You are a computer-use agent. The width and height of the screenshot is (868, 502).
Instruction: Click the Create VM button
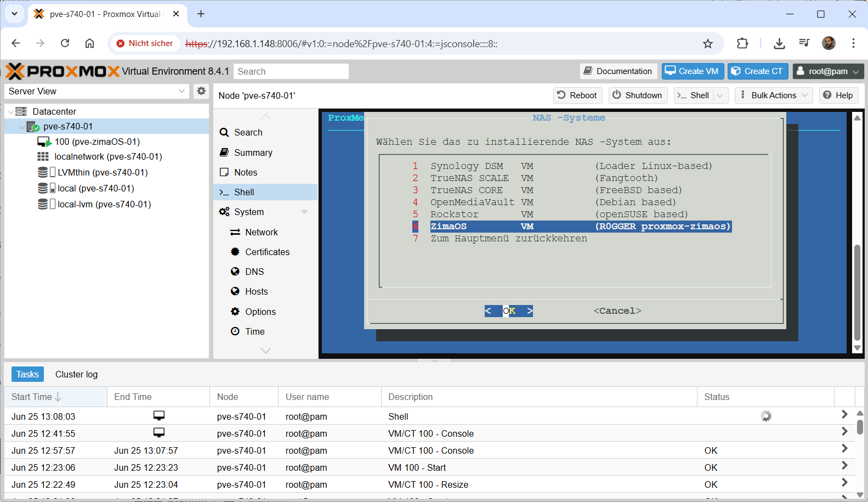693,71
